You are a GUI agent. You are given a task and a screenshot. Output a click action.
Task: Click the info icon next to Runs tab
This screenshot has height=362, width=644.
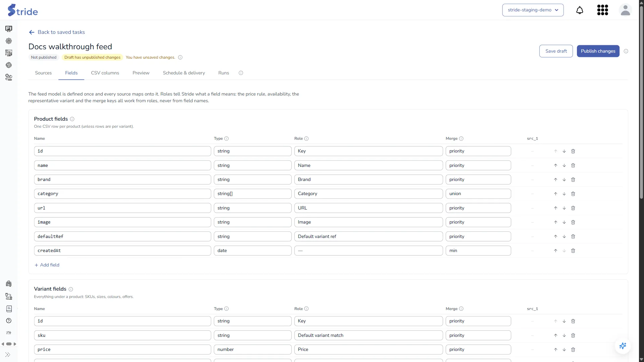(x=241, y=73)
